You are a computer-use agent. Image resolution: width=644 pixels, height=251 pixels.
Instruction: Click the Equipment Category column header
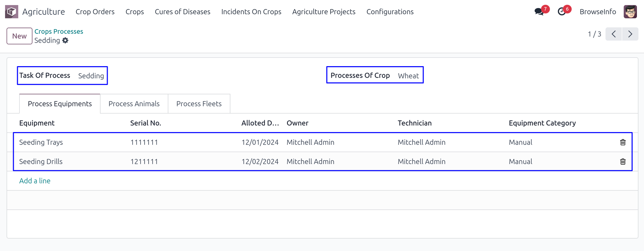pyautogui.click(x=542, y=123)
